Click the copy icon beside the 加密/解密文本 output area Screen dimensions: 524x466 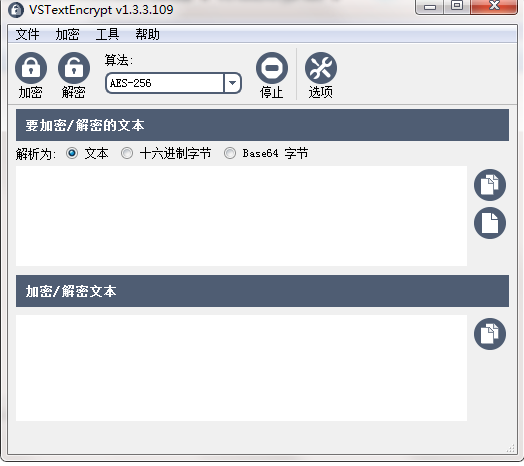490,334
